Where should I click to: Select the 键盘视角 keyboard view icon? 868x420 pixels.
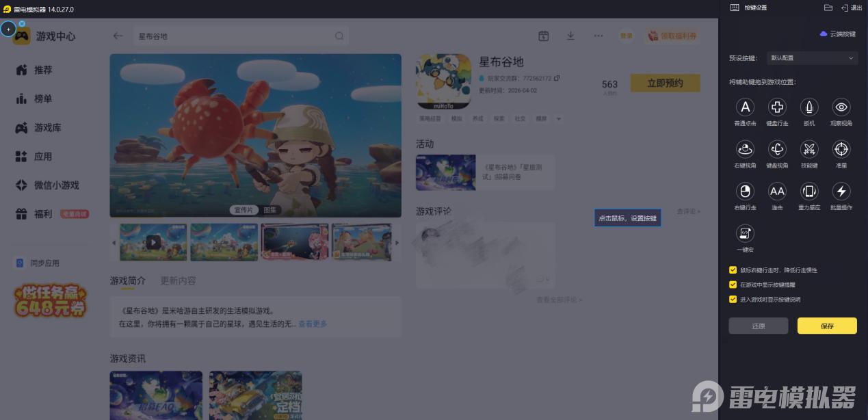point(777,149)
